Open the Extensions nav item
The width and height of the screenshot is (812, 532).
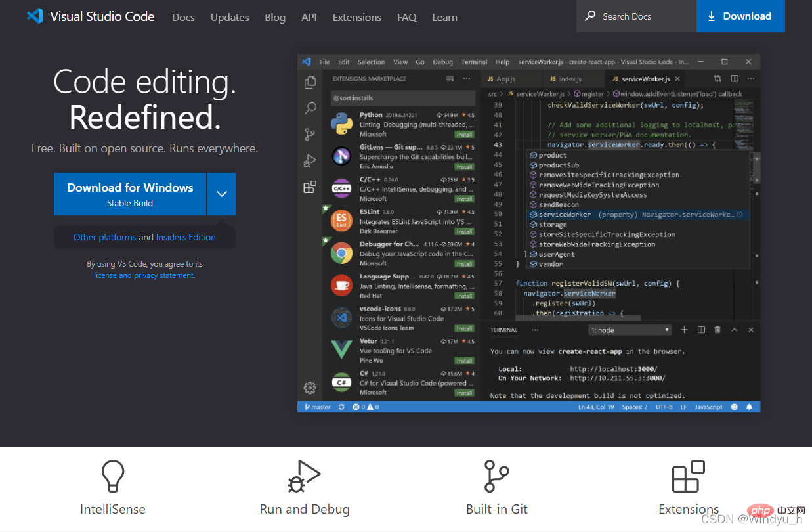coord(357,18)
